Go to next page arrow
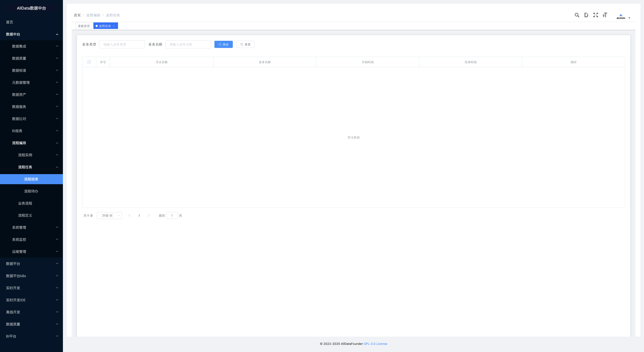Image resolution: width=644 pixels, height=352 pixels. [x=149, y=216]
